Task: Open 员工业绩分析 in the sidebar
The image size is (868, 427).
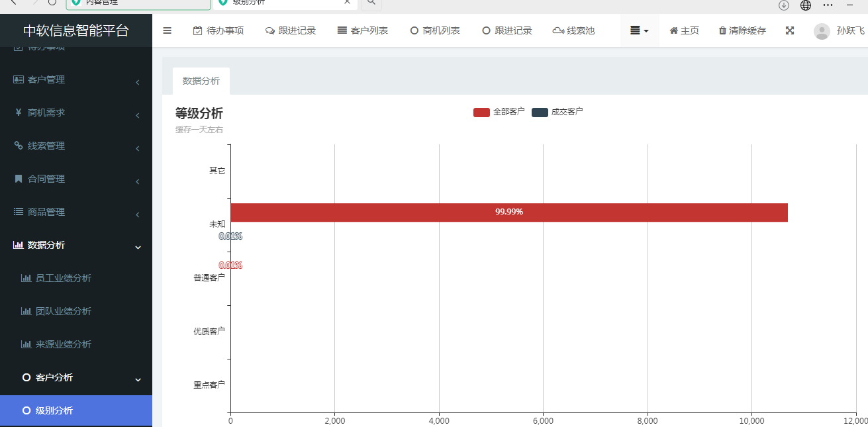Action: 63,278
